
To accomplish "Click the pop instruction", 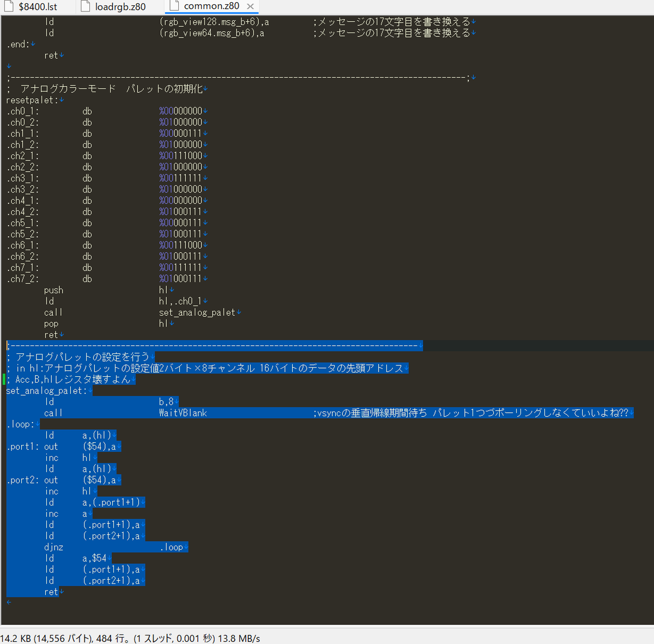I will coord(51,323).
